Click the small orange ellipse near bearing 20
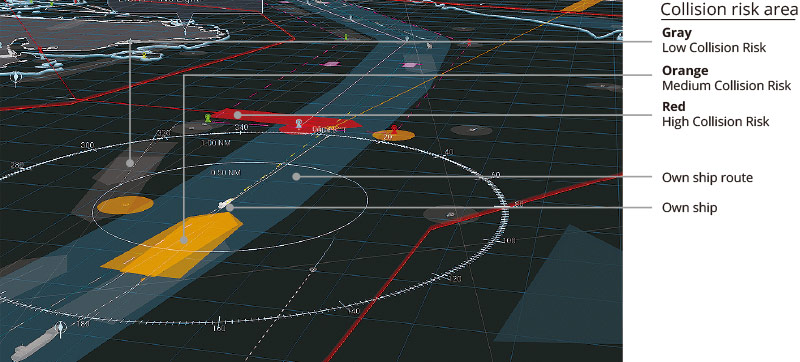Screen dimensions: 800x362 [x=393, y=135]
